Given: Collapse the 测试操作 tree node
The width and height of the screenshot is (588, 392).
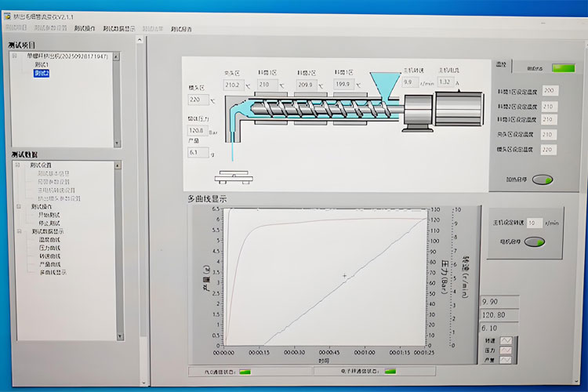Looking at the screenshot, I should [19, 206].
